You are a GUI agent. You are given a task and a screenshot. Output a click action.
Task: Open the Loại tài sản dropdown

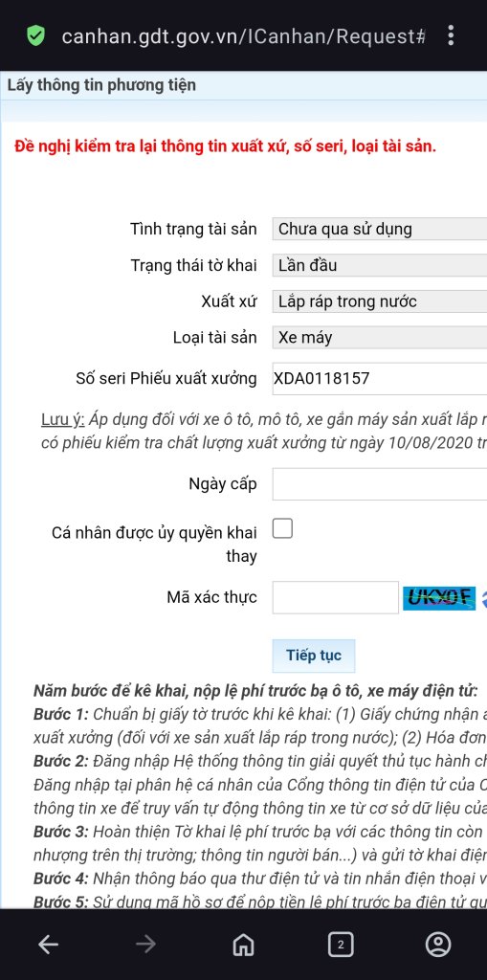coord(380,338)
